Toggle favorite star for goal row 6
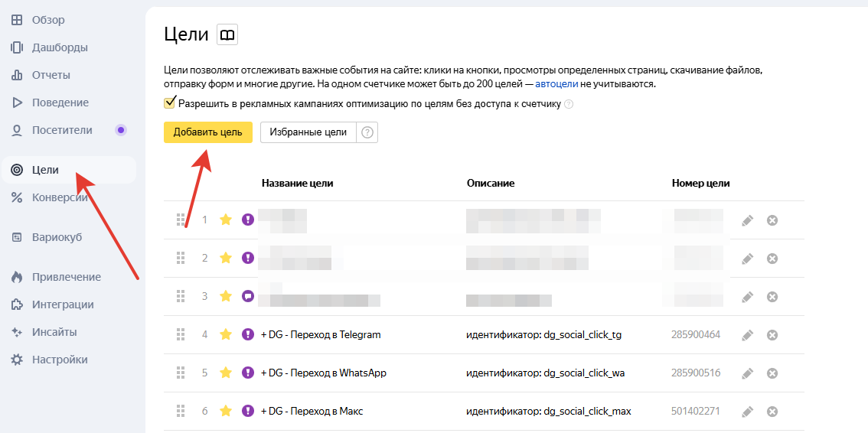Viewport: 868px width, 433px height. pyautogui.click(x=225, y=412)
